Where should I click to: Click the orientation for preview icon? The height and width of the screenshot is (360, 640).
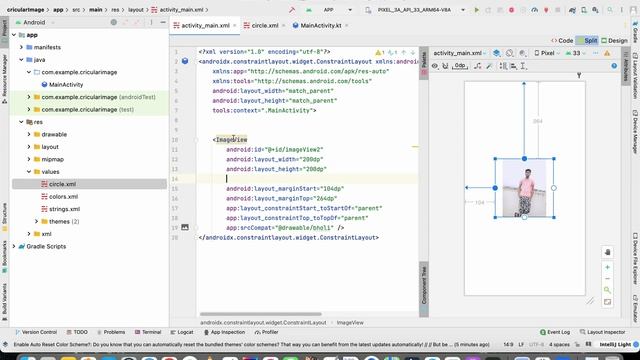tap(509, 53)
